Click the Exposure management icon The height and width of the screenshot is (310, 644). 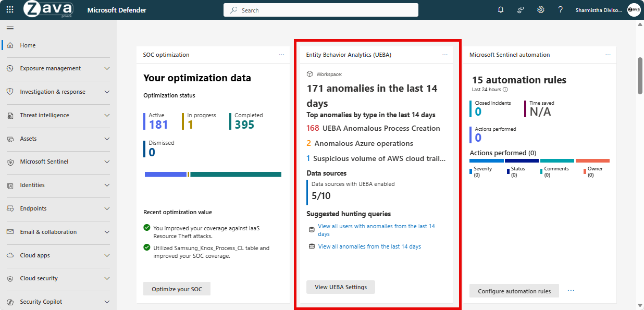[x=10, y=68]
